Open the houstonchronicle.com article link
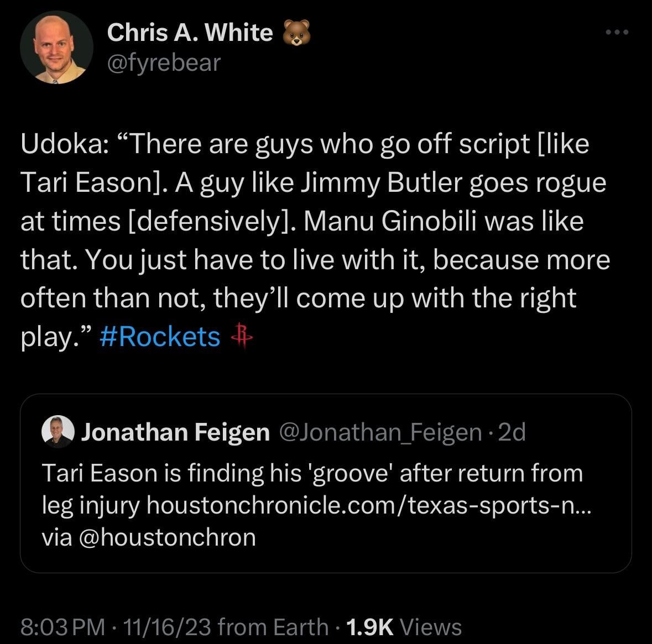This screenshot has height=644, width=652. [369, 505]
